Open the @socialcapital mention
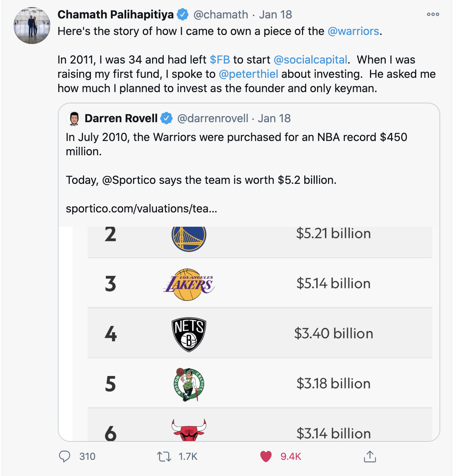The image size is (453, 476). (310, 60)
